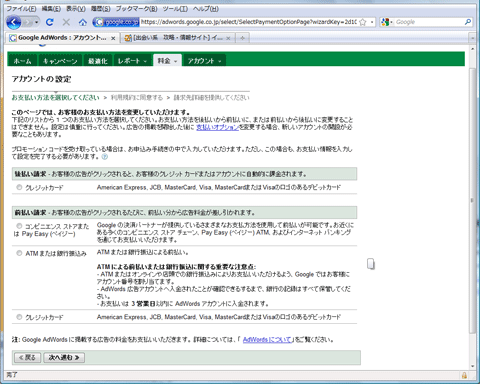Bookmark this page with the star icon
Image resolution: width=480 pixels, height=384 pixels.
click(363, 22)
